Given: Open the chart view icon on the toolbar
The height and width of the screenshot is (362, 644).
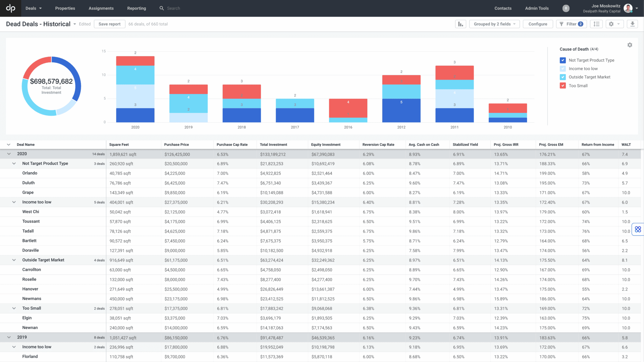Looking at the screenshot, I should click(460, 24).
